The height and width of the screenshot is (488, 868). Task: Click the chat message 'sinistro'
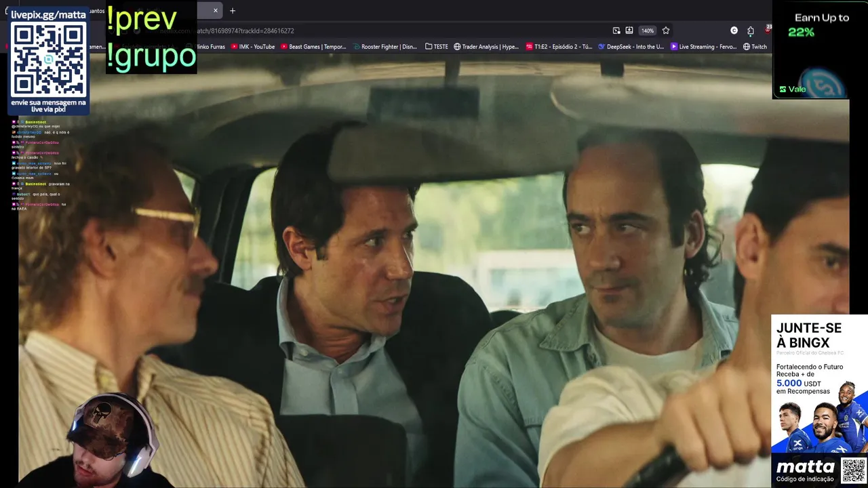click(18, 146)
